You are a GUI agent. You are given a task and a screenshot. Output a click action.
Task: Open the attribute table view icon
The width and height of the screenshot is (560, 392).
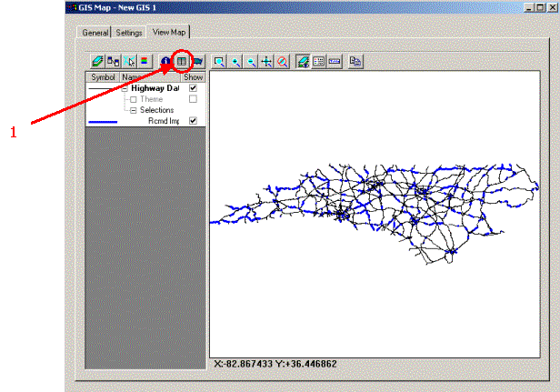(x=182, y=62)
